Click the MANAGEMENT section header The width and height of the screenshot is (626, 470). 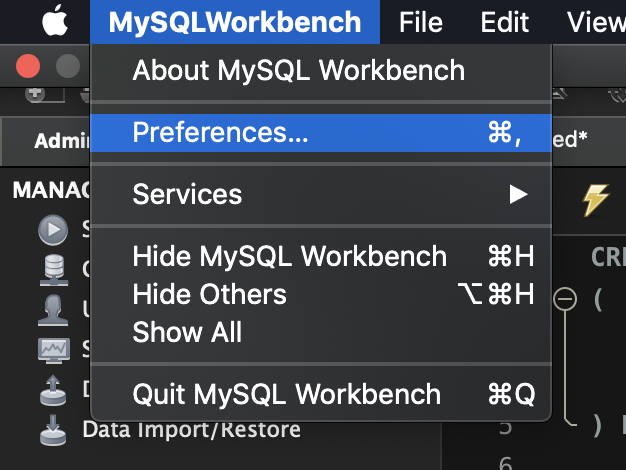click(52, 190)
